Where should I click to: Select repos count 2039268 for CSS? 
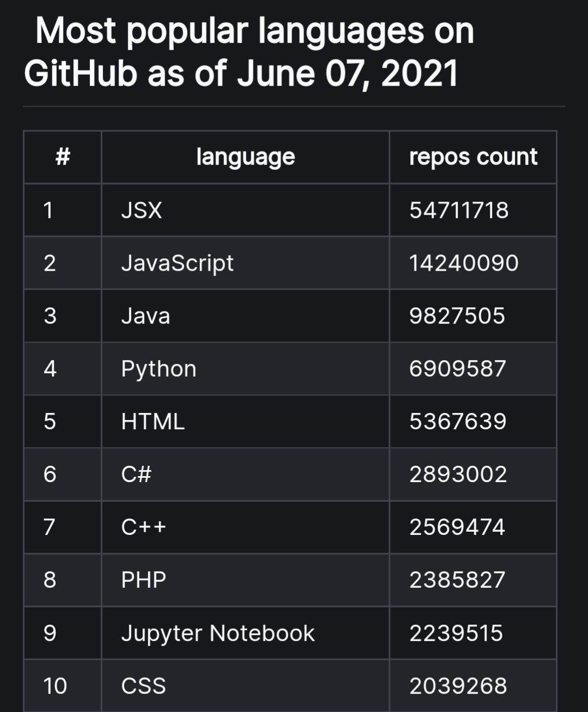click(473, 686)
